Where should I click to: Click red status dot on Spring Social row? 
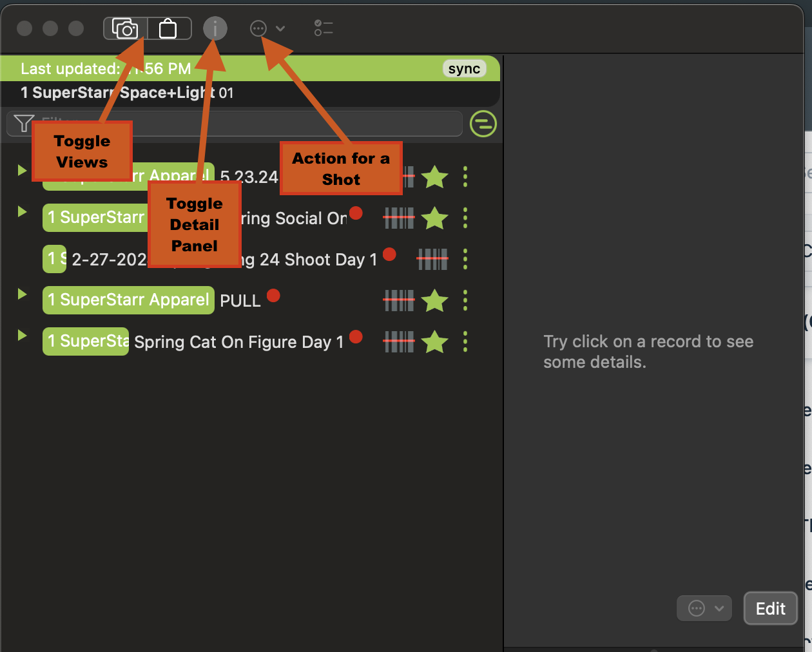coord(356,213)
